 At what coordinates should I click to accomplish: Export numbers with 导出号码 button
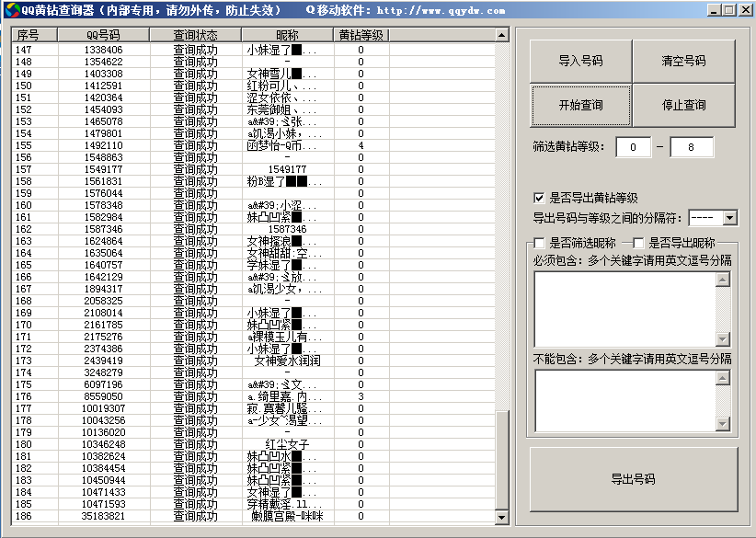[633, 479]
